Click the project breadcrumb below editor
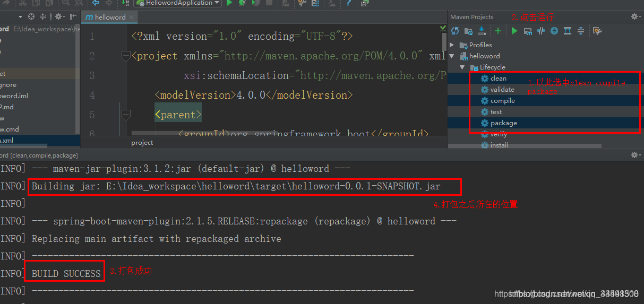The height and width of the screenshot is (304, 644). coord(142,143)
